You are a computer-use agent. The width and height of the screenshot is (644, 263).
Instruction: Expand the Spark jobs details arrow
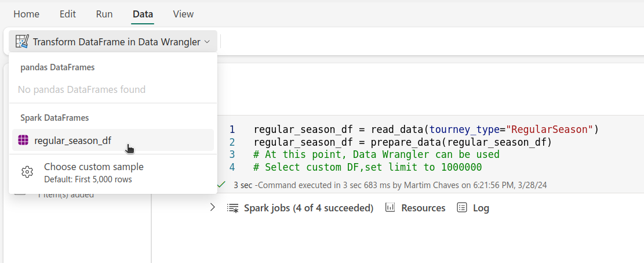213,207
